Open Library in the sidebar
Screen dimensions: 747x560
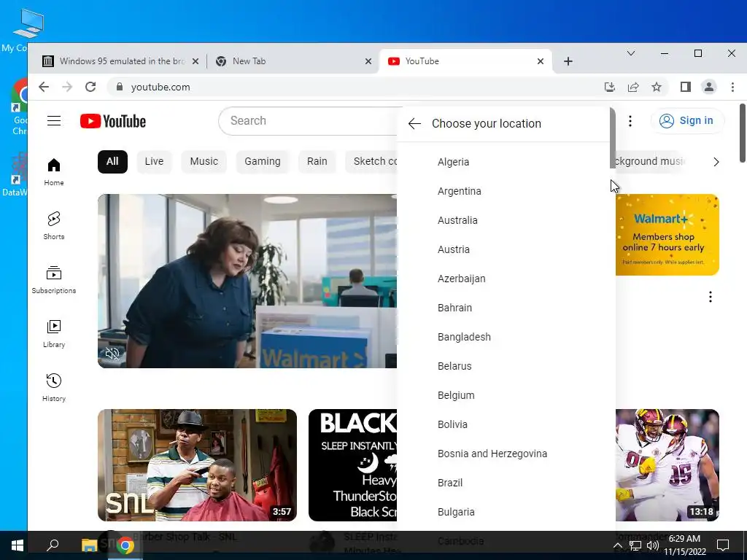pyautogui.click(x=54, y=334)
